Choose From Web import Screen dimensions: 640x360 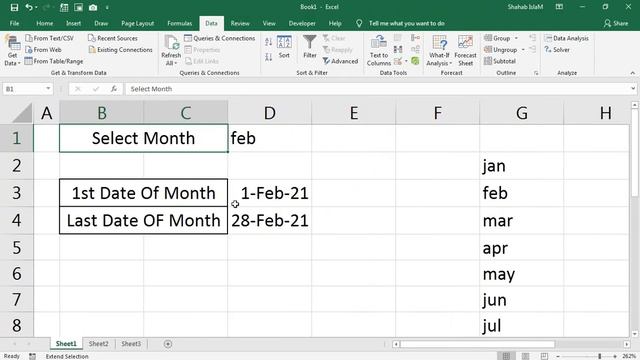tap(43, 49)
